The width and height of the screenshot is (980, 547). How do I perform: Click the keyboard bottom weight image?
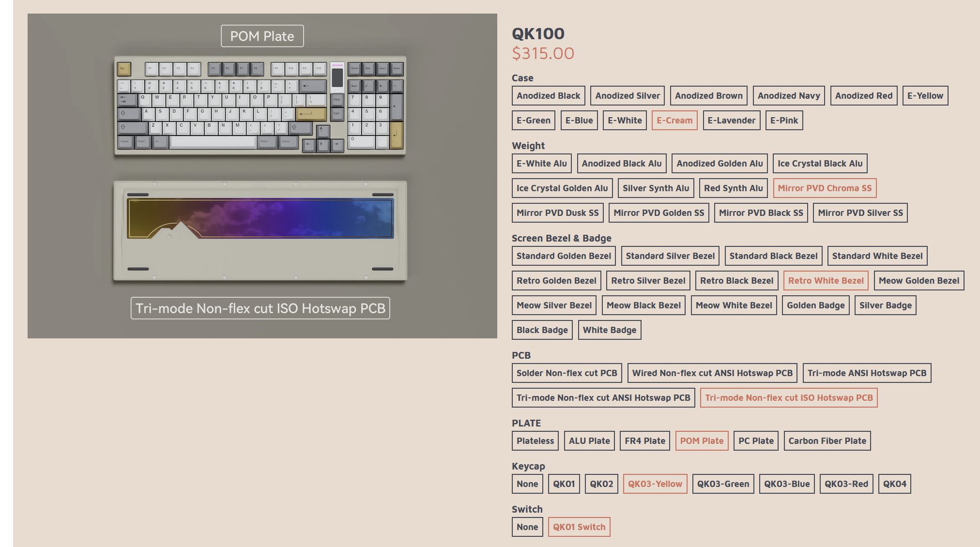click(260, 231)
